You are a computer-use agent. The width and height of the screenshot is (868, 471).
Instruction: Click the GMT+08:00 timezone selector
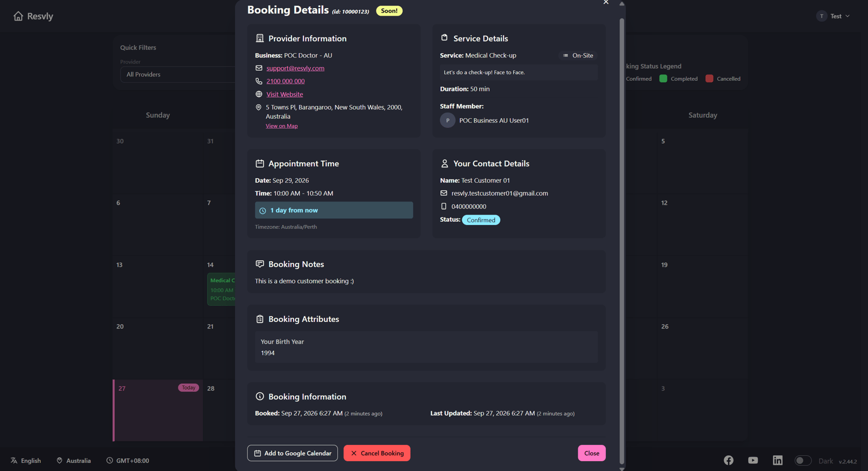click(127, 461)
